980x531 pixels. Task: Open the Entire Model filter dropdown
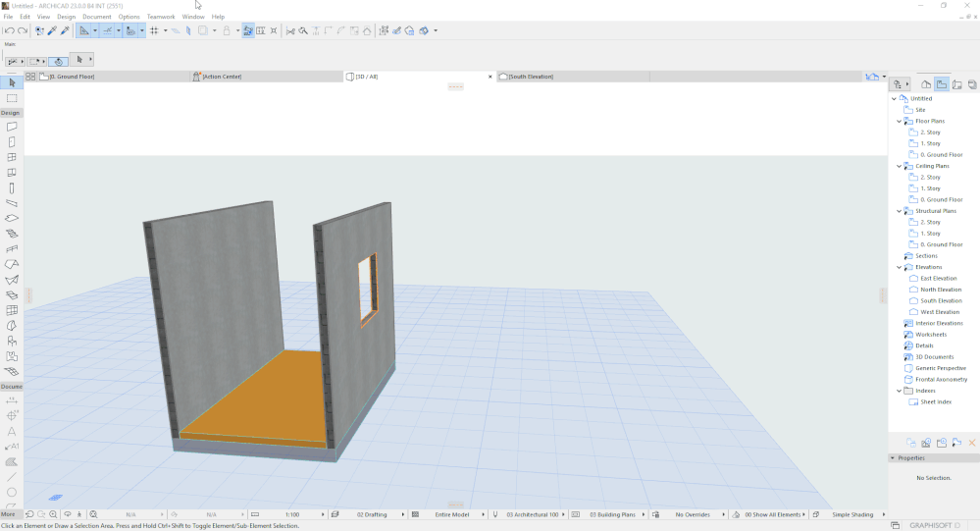click(452, 514)
